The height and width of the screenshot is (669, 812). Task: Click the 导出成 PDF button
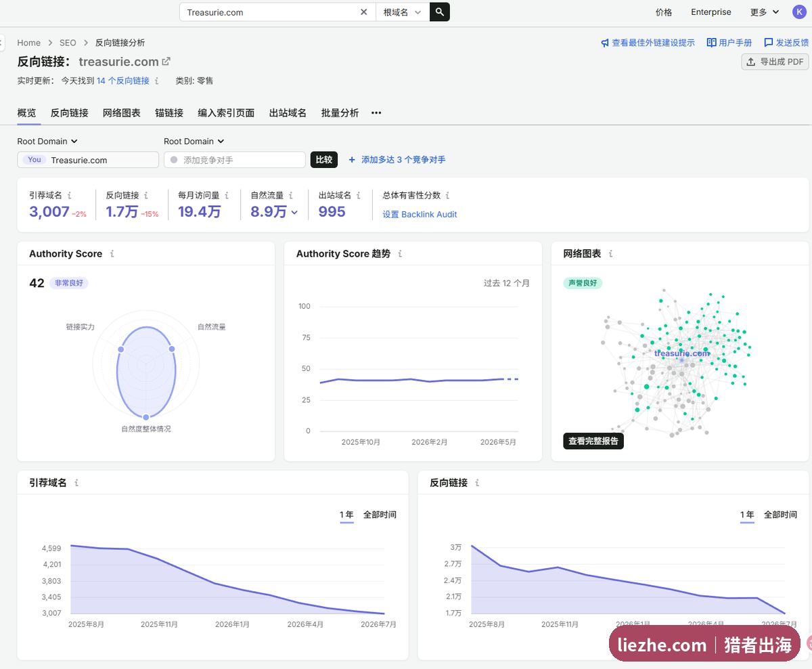click(x=775, y=62)
